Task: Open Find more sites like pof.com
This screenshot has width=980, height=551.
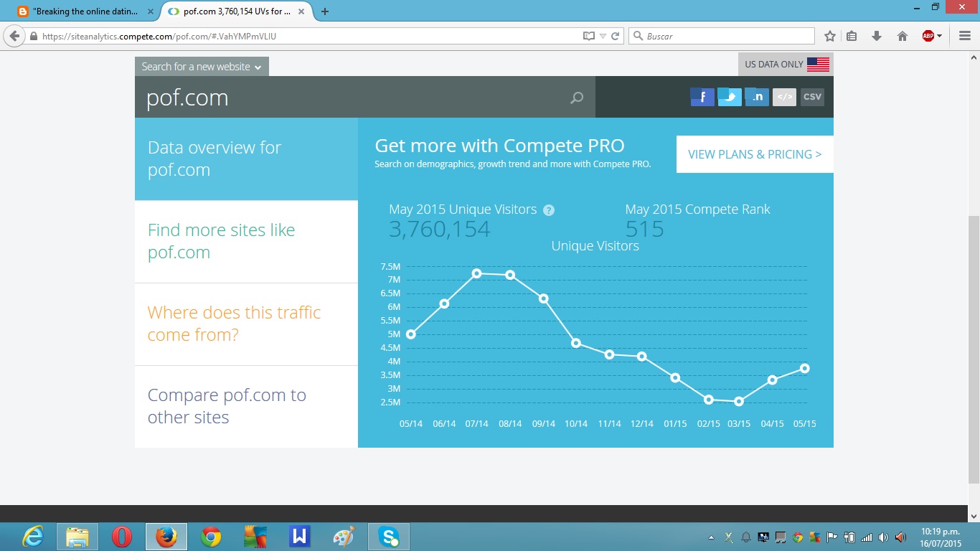Action: tap(246, 242)
